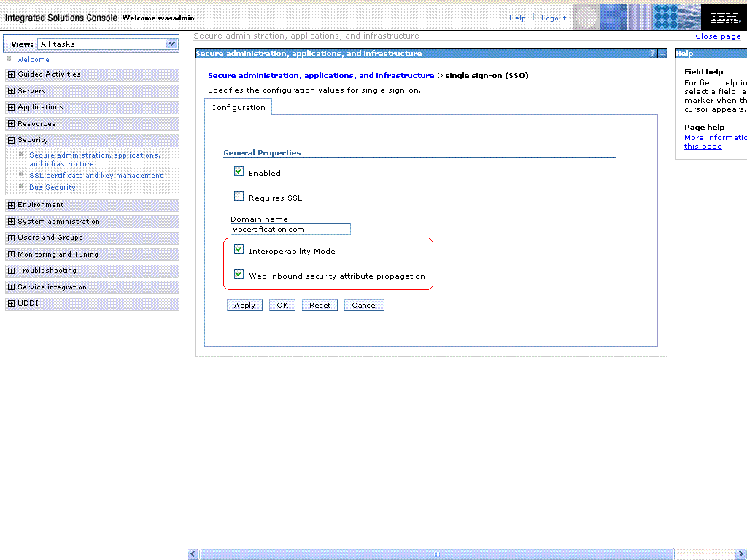This screenshot has height=560, width=747.
Task: Expand the UDDI section
Action: tap(12, 303)
